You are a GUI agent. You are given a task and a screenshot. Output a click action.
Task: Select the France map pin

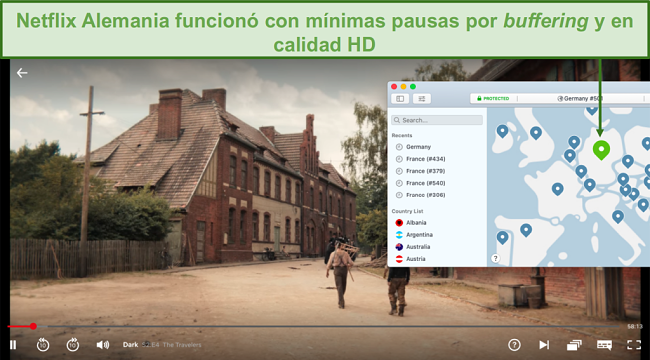click(558, 189)
